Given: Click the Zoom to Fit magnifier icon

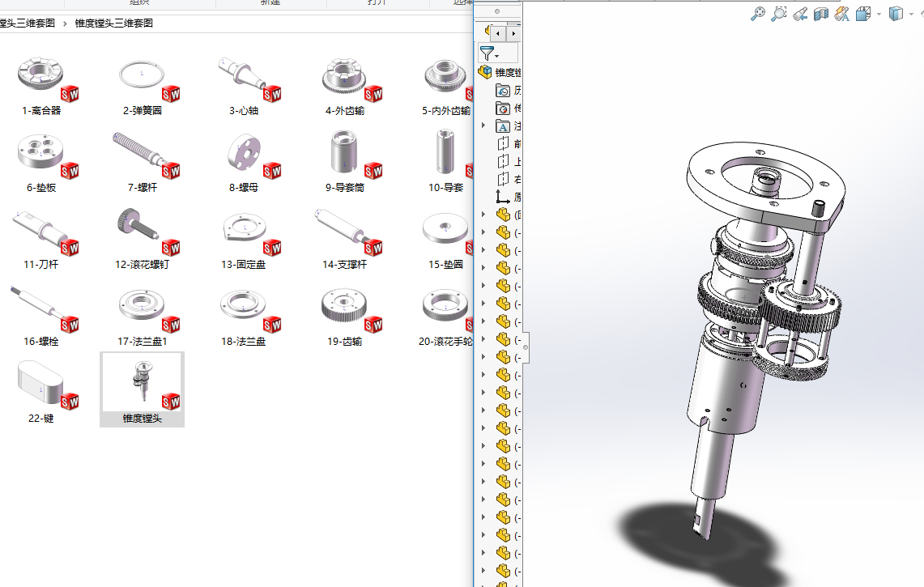Looking at the screenshot, I should pos(758,13).
